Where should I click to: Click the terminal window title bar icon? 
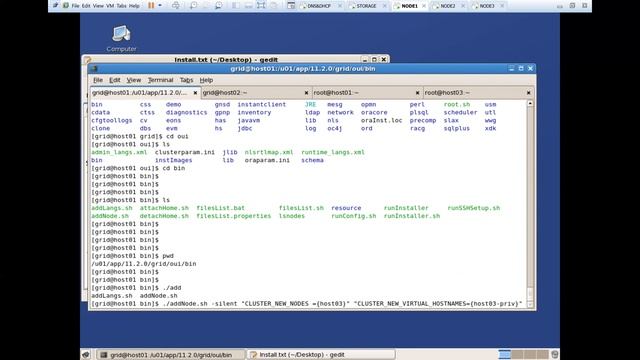pos(94,69)
